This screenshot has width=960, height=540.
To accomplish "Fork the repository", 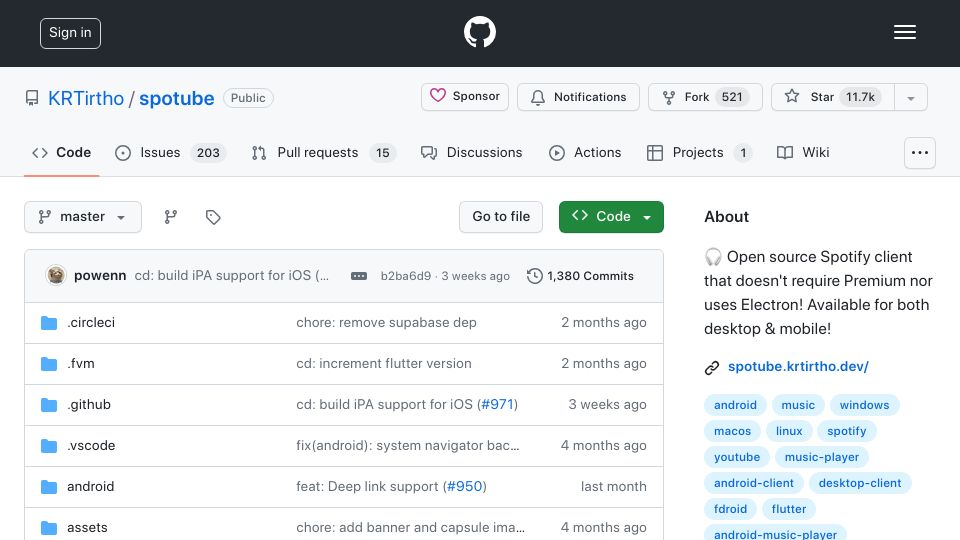I will pos(705,97).
